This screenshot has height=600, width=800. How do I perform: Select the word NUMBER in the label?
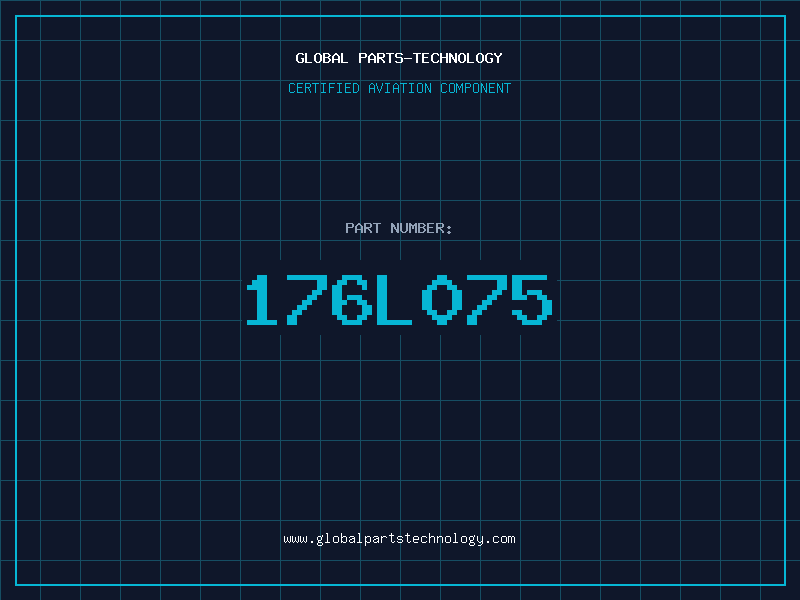[417, 228]
